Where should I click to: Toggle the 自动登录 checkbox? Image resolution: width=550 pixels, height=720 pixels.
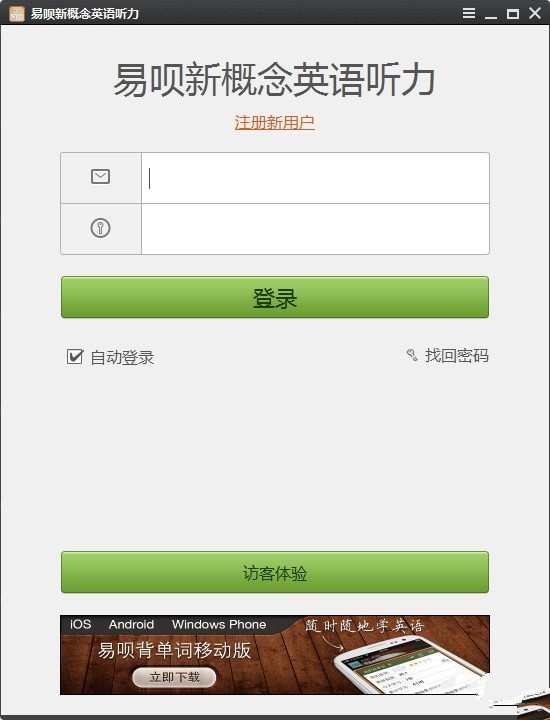pos(74,356)
